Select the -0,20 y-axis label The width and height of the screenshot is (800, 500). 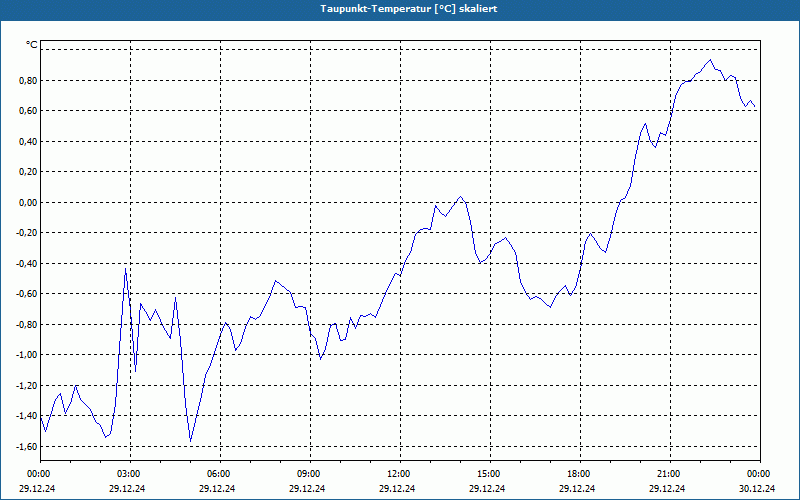(26, 233)
